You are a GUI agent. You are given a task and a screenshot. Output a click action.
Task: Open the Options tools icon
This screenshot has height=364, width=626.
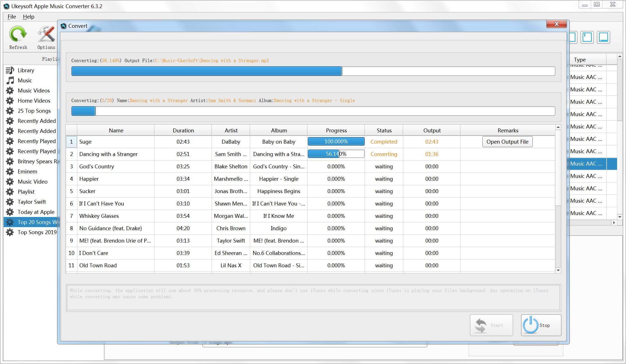[46, 34]
